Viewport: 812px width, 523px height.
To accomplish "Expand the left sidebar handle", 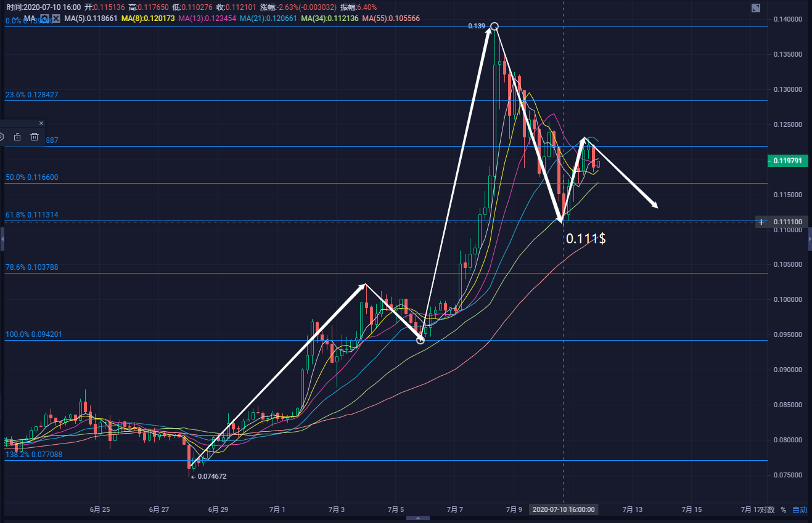I will coord(2,238).
